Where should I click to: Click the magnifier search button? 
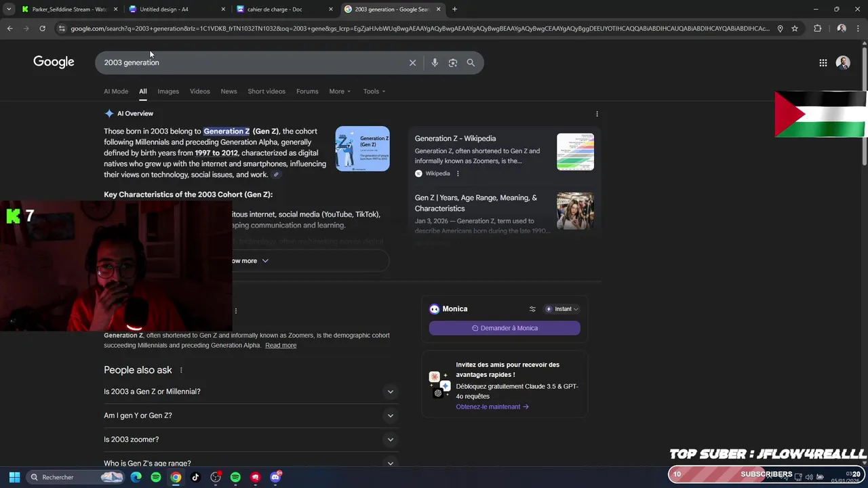(x=471, y=62)
